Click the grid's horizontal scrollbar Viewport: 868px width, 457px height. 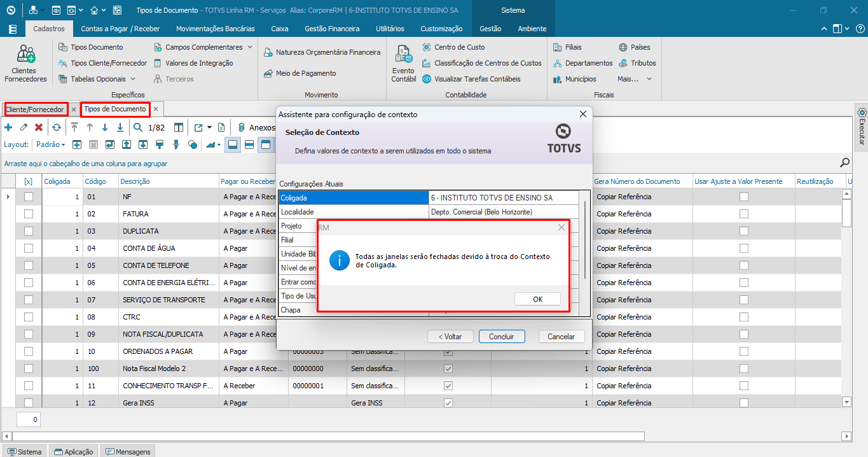pos(426,437)
